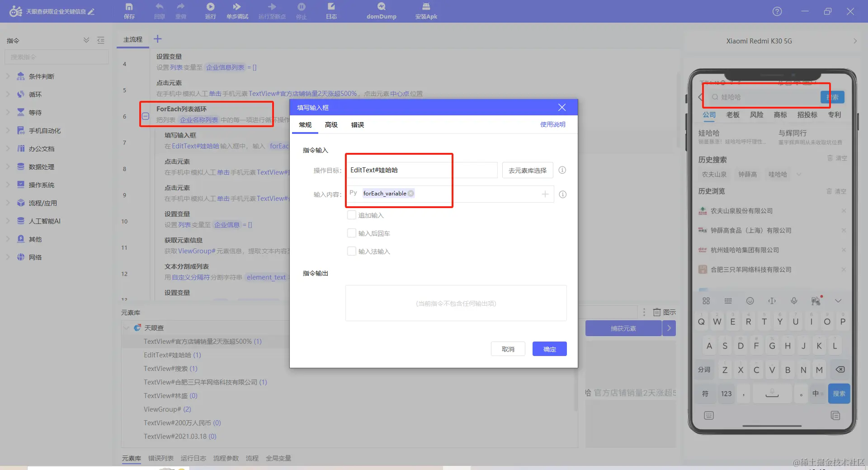868x470 pixels.
Task: Click the 搜索指令 search field
Action: tap(57, 57)
